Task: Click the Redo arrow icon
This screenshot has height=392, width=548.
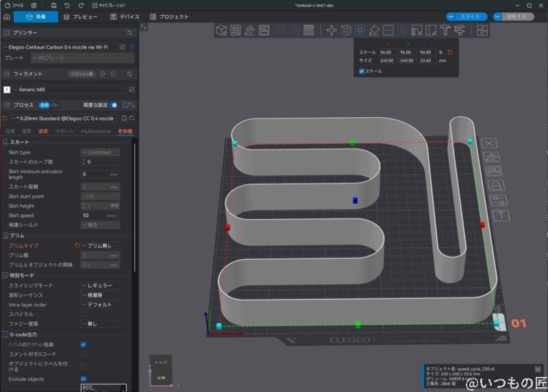Action: coord(81,5)
